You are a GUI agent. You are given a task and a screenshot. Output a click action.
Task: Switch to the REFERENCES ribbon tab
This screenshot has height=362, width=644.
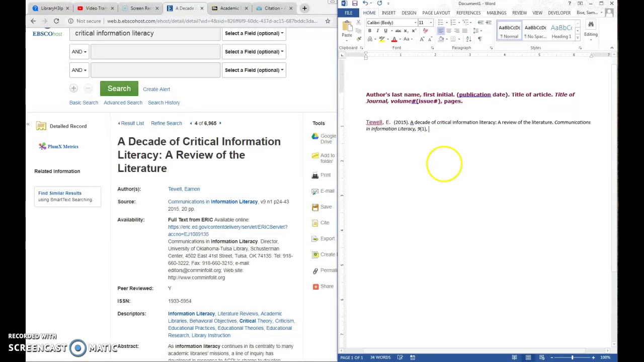[468, 13]
